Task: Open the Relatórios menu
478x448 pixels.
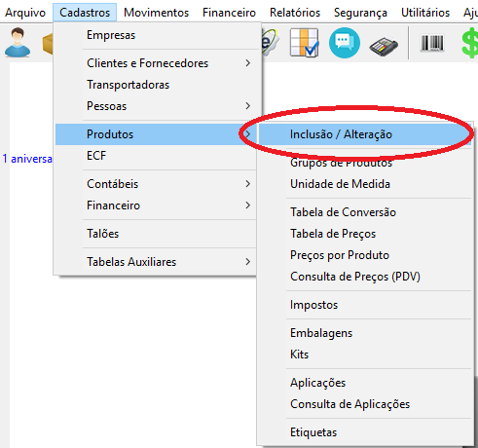Action: click(x=295, y=13)
